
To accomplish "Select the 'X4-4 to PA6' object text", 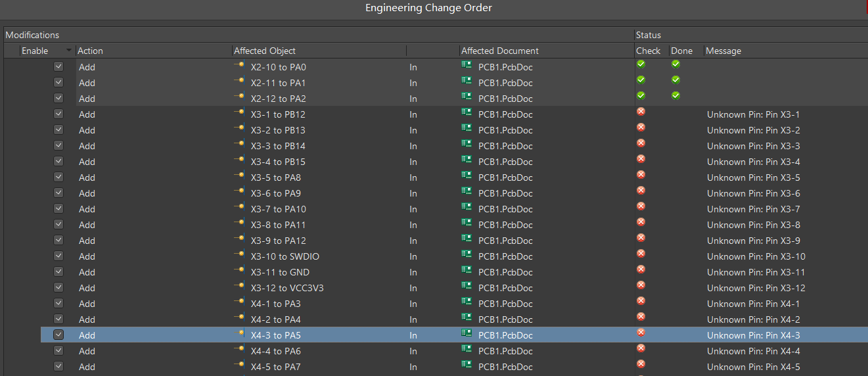I will [x=276, y=351].
